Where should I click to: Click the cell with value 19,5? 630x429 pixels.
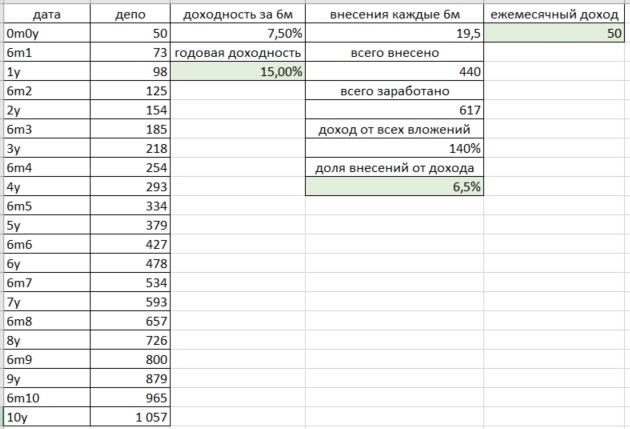395,33
